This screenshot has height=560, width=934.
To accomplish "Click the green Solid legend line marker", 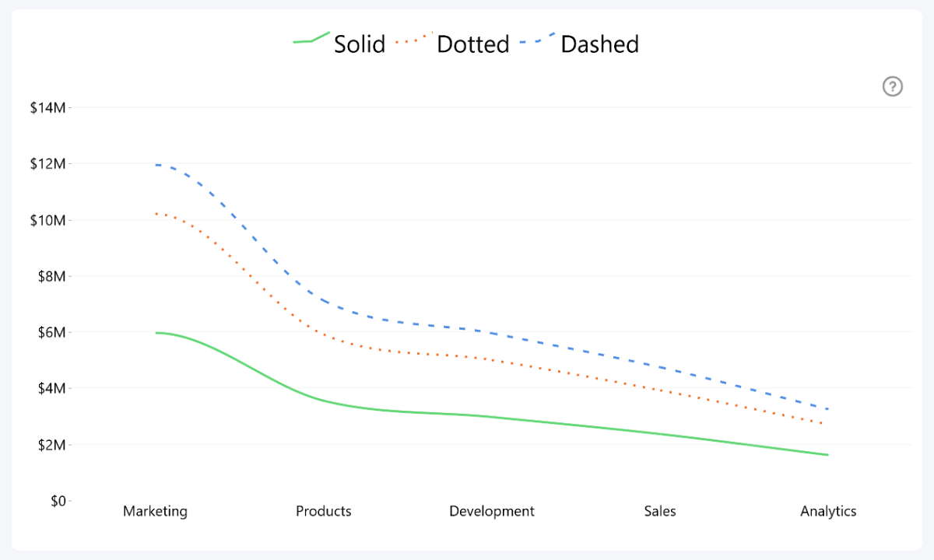I will click(x=311, y=38).
